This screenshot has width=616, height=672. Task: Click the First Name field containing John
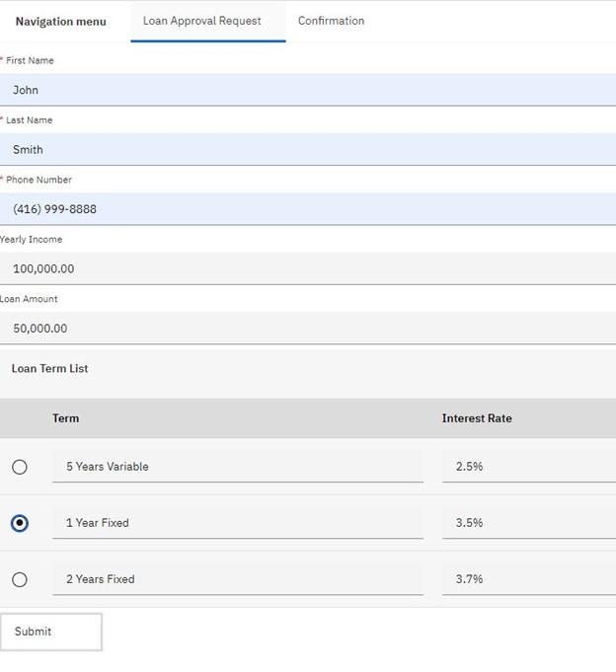click(308, 90)
